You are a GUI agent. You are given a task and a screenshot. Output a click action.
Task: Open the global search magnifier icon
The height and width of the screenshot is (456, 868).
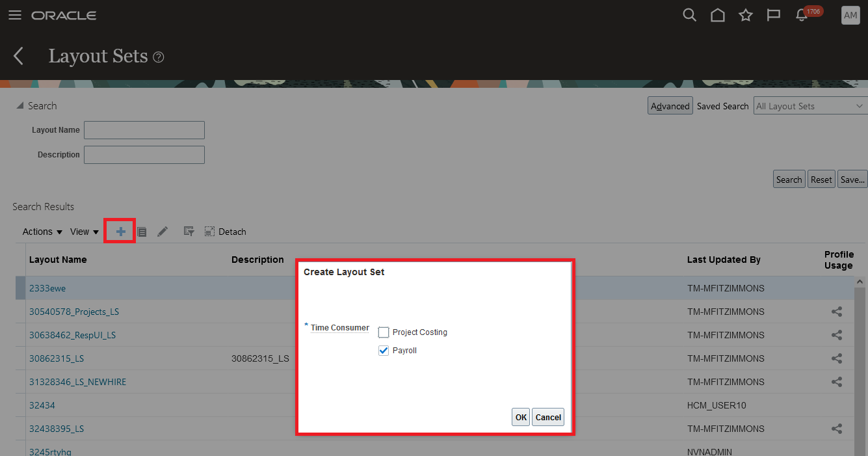click(x=689, y=14)
